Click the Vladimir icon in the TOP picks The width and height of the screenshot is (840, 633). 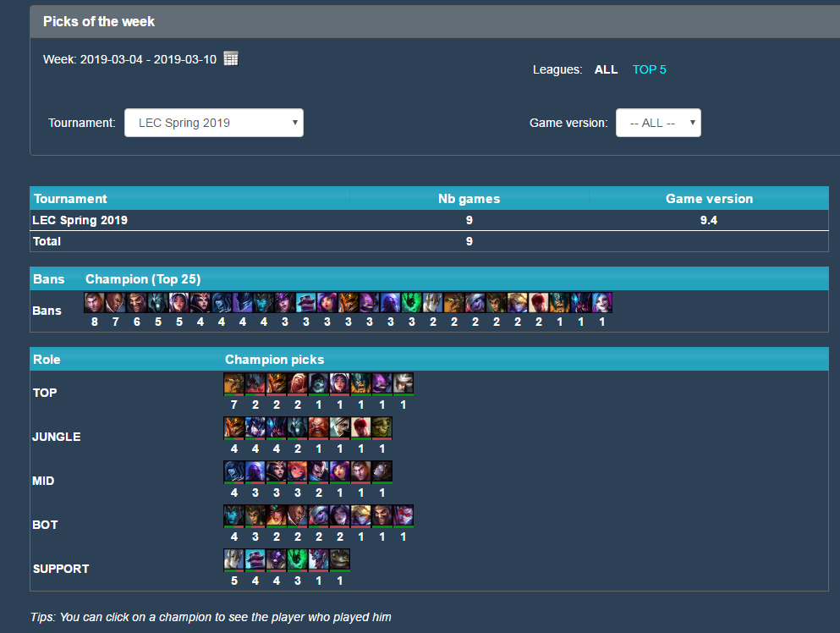pyautogui.click(x=297, y=383)
